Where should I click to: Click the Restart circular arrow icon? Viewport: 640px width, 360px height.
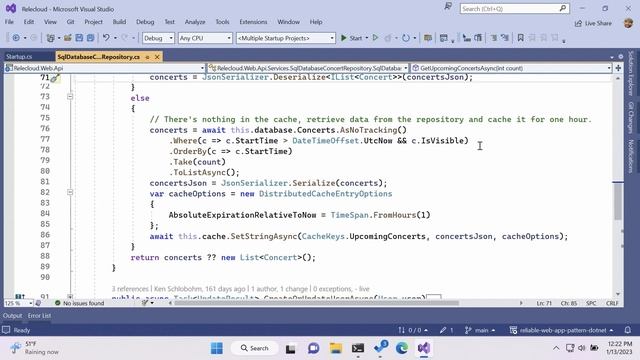[x=405, y=38]
